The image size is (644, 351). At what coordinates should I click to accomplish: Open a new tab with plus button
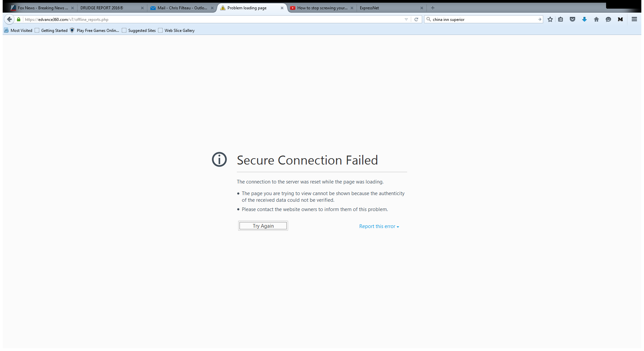pyautogui.click(x=433, y=8)
